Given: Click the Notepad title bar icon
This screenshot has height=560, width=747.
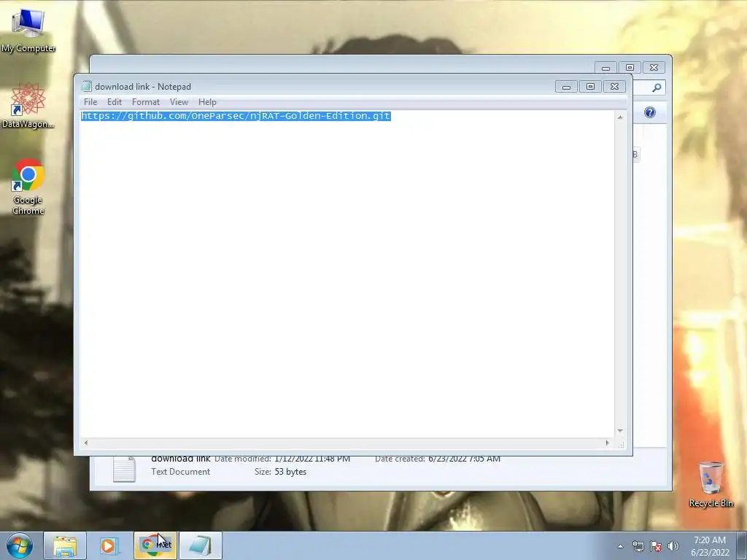Looking at the screenshot, I should pyautogui.click(x=86, y=86).
